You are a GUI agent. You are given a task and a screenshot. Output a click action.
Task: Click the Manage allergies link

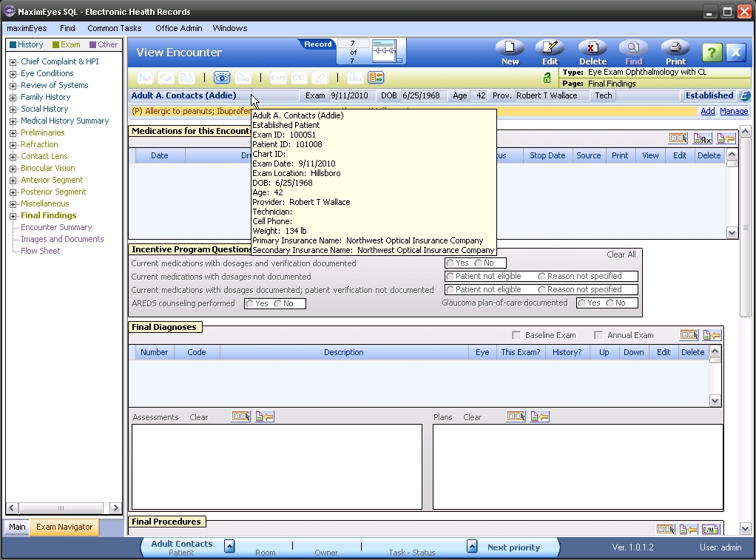tap(734, 111)
